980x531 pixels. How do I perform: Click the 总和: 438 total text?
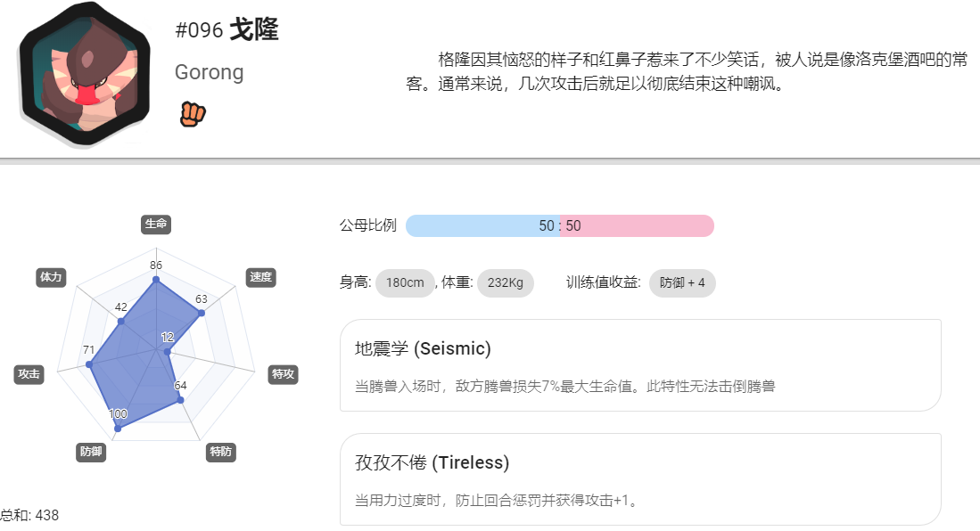tap(29, 515)
